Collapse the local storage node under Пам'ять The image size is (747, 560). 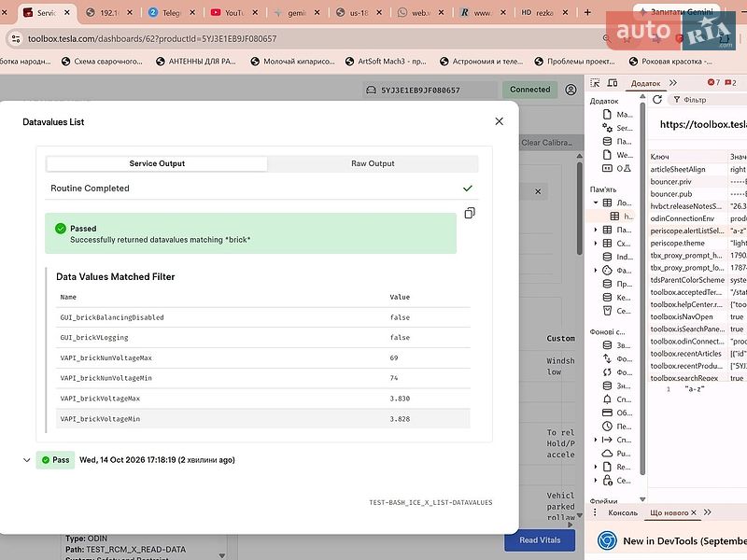[x=596, y=203]
